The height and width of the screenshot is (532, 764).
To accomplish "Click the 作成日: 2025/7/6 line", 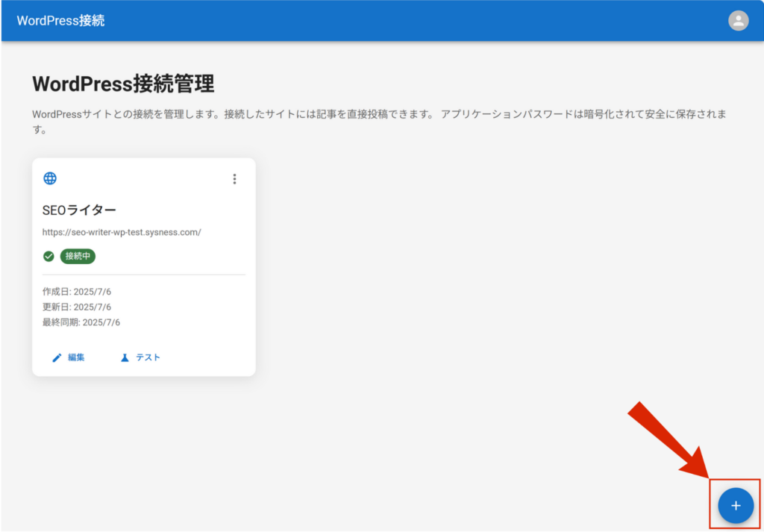I will tap(77, 291).
